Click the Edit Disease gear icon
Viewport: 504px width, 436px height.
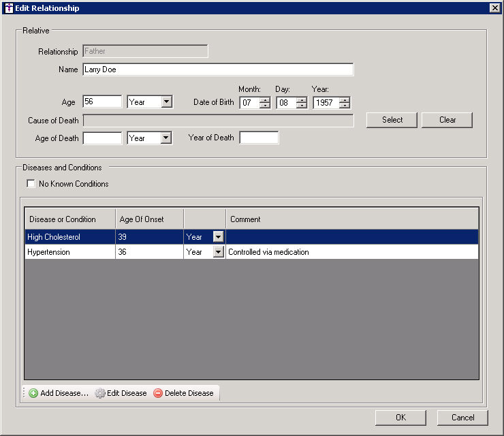[100, 393]
